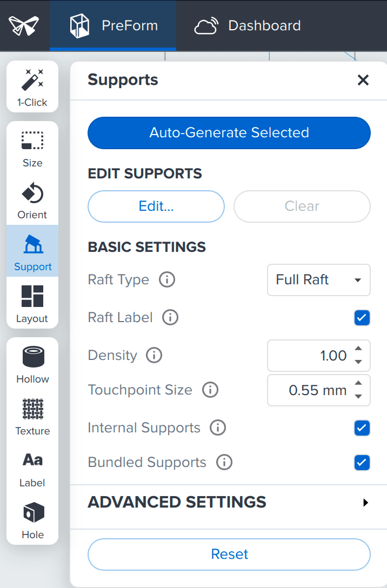Expand the Advanced Settings section
The image size is (387, 588).
point(229,502)
